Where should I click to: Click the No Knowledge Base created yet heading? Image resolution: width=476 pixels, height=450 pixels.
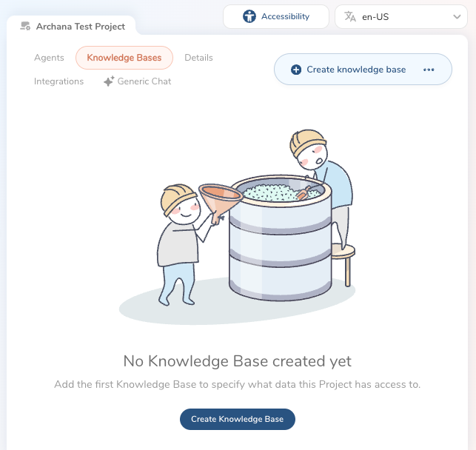tap(237, 361)
